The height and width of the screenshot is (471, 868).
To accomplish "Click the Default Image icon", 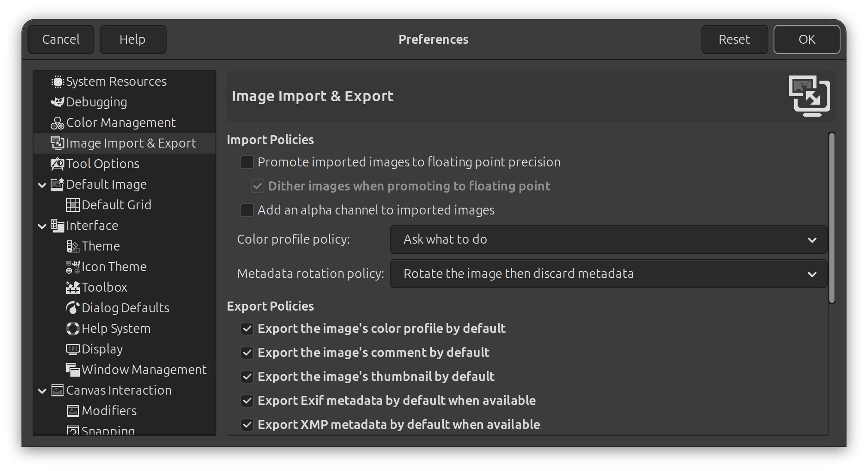I will pos(57,184).
